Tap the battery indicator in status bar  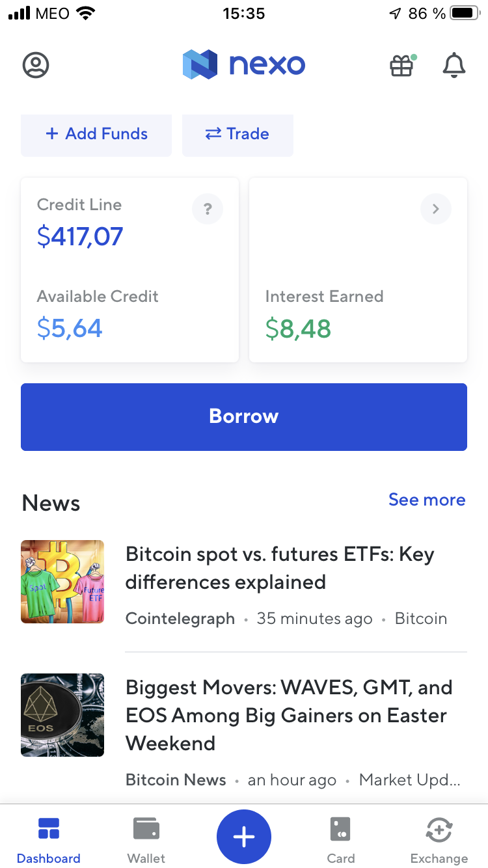point(465,13)
